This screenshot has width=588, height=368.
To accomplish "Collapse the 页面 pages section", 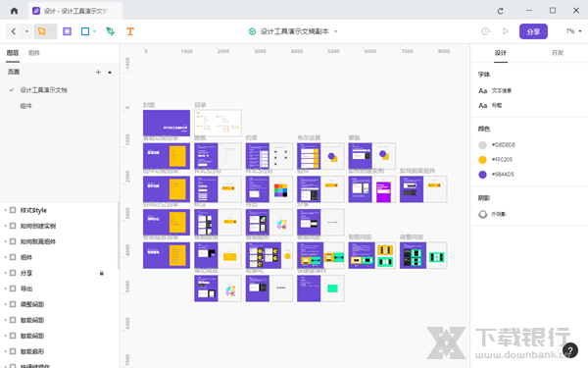I will pyautogui.click(x=110, y=72).
